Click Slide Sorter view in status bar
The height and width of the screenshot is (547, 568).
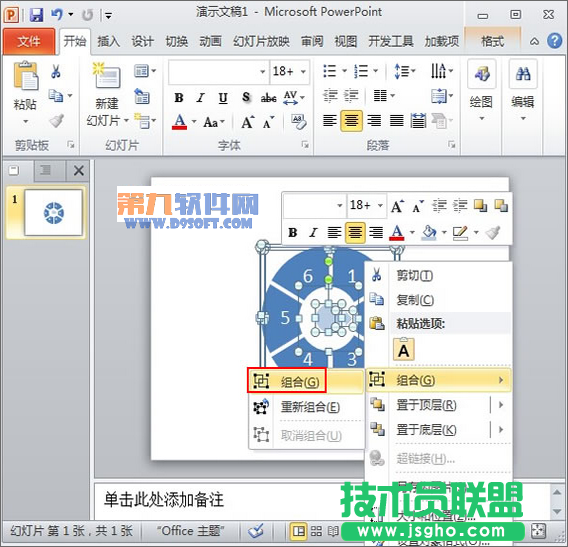tap(316, 531)
